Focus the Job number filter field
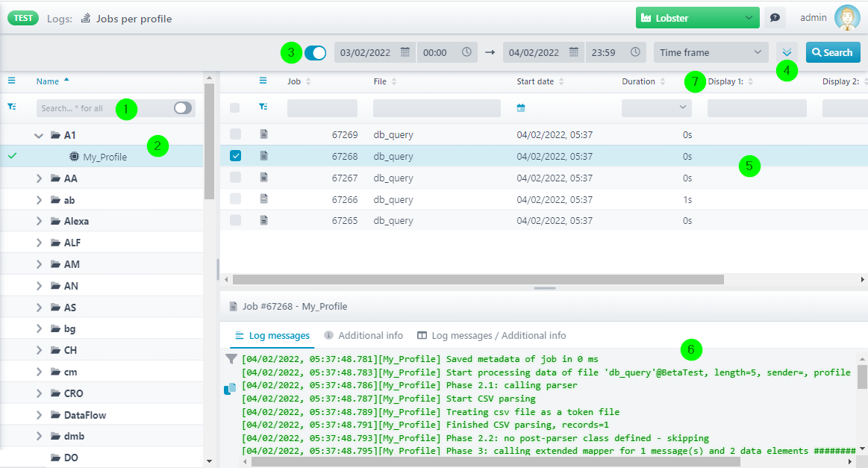The image size is (868, 468). [x=322, y=108]
